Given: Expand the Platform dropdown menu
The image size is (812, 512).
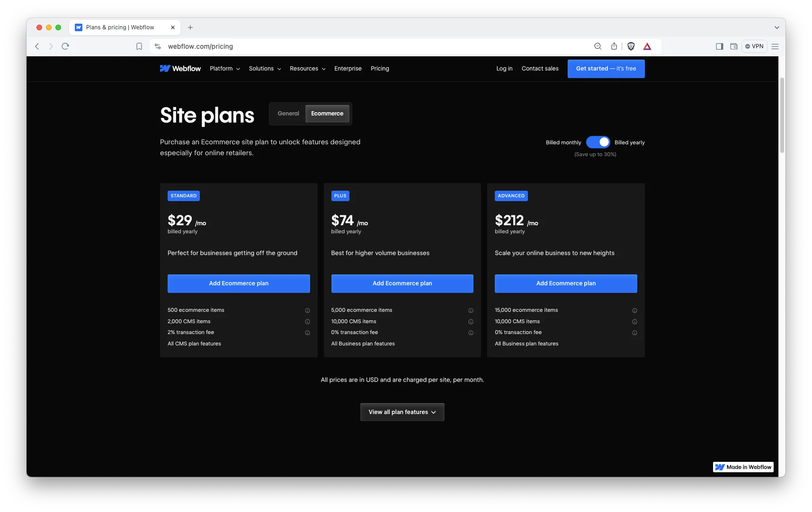Looking at the screenshot, I should point(225,69).
